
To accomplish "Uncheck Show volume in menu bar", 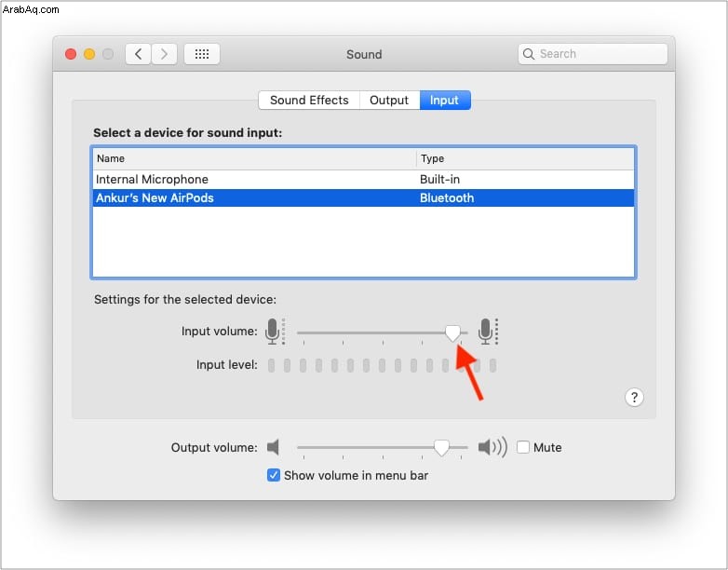I will click(274, 475).
